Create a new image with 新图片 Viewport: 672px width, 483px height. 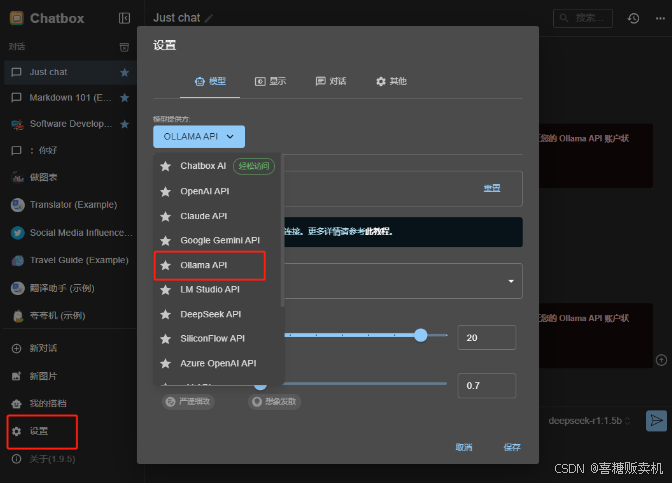click(x=70, y=376)
